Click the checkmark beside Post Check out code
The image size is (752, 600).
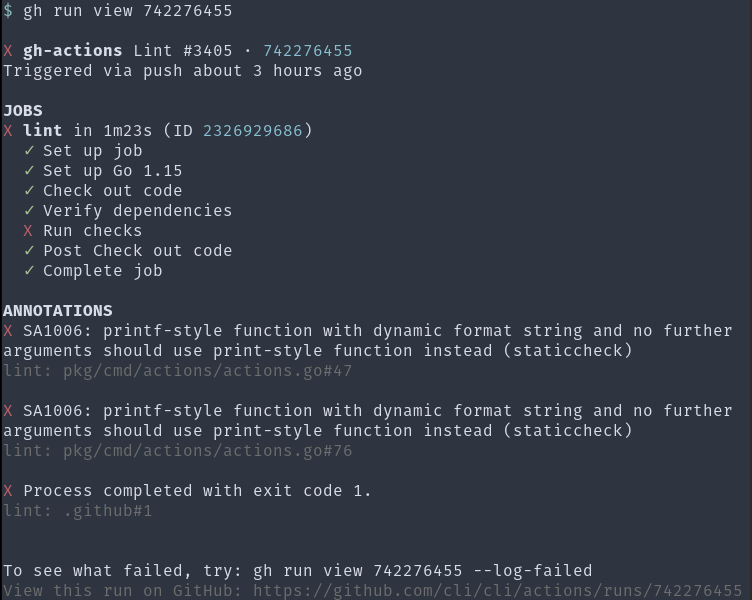29,251
